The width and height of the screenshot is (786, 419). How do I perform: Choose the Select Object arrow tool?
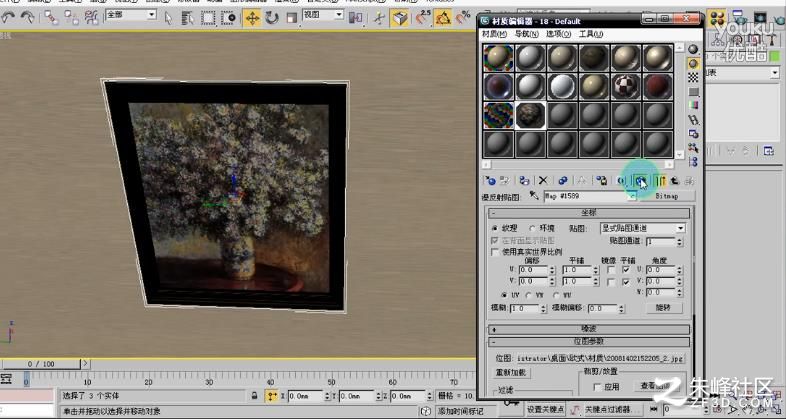[x=168, y=19]
